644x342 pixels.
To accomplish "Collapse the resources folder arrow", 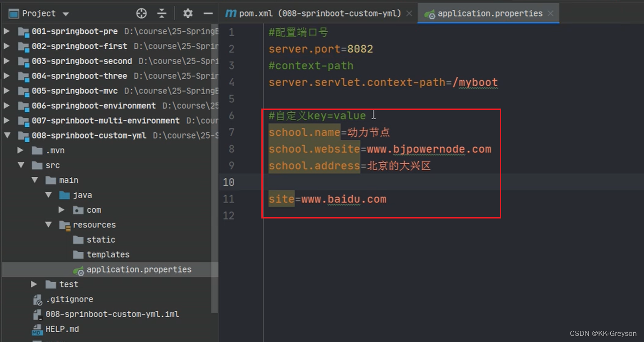I will pyautogui.click(x=48, y=225).
